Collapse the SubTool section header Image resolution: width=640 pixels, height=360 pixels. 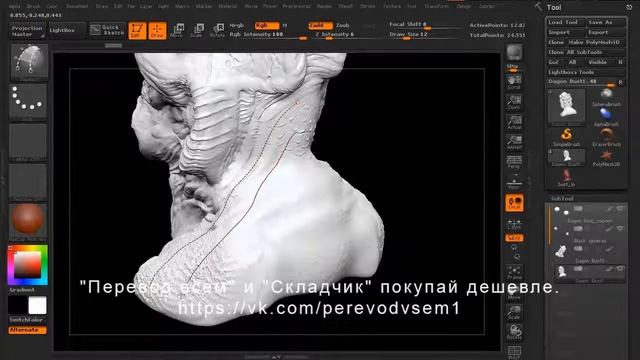[562, 198]
